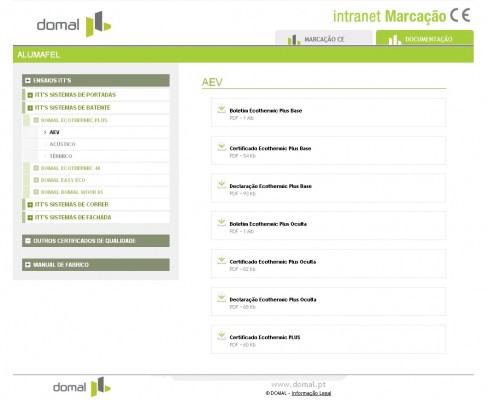Viewport: 488px width, 400px height.
Task: Select the Térmico tree item
Action: 61,156
